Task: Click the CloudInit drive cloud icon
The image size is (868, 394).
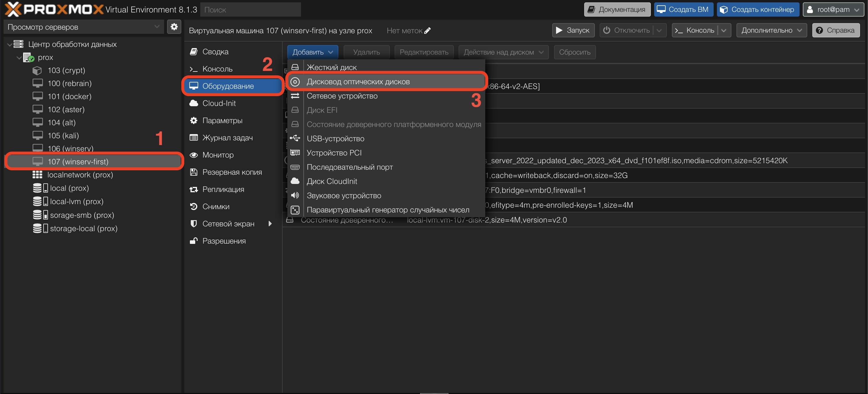Action: point(295,181)
